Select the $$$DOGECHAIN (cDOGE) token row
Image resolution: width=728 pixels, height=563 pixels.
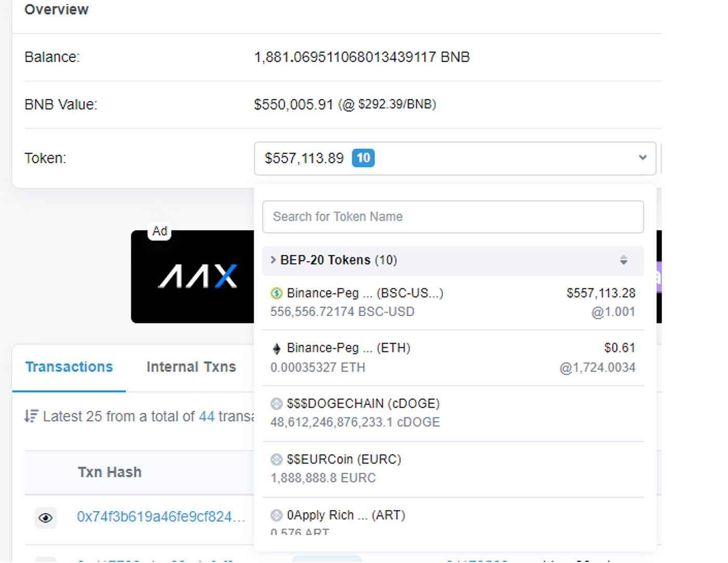click(x=453, y=414)
